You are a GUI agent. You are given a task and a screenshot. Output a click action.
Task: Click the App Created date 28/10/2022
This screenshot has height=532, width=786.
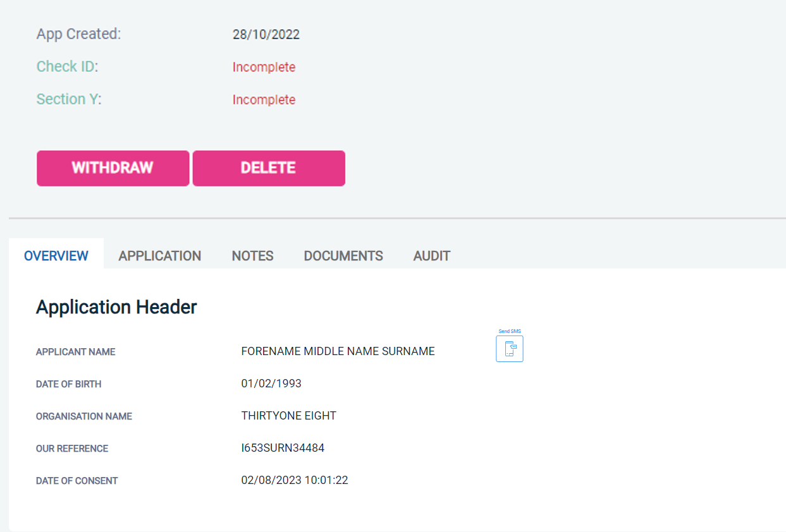[x=266, y=35]
